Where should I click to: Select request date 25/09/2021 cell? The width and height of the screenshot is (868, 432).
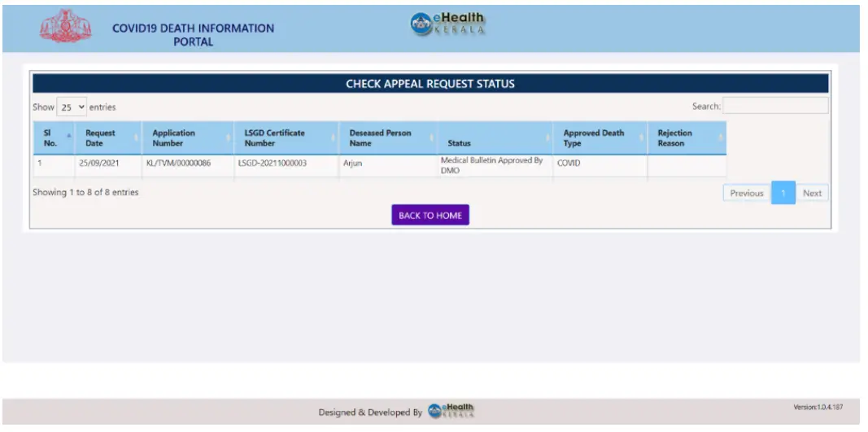[108, 166]
